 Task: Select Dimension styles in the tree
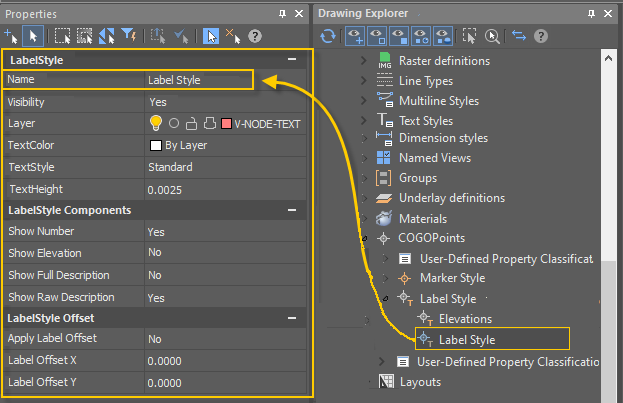pos(443,138)
